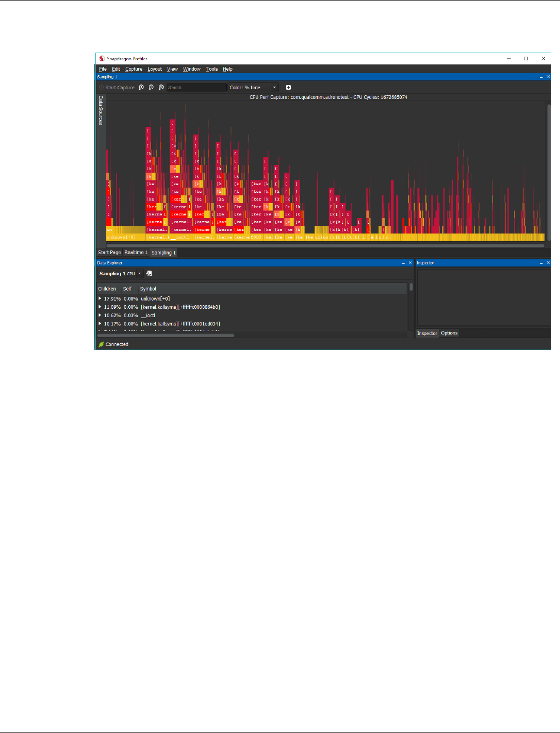Click the Connected status icon

(x=101, y=344)
